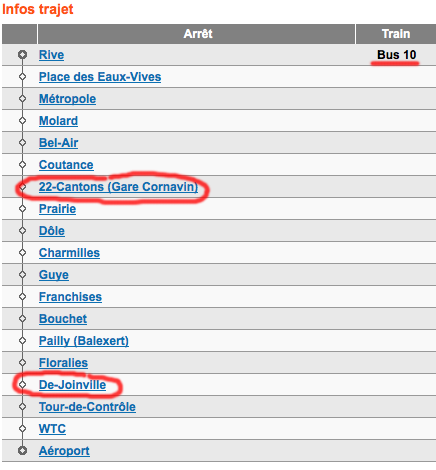The width and height of the screenshot is (436, 470).
Task: Open the De-Joinville stop link
Action: click(x=72, y=385)
